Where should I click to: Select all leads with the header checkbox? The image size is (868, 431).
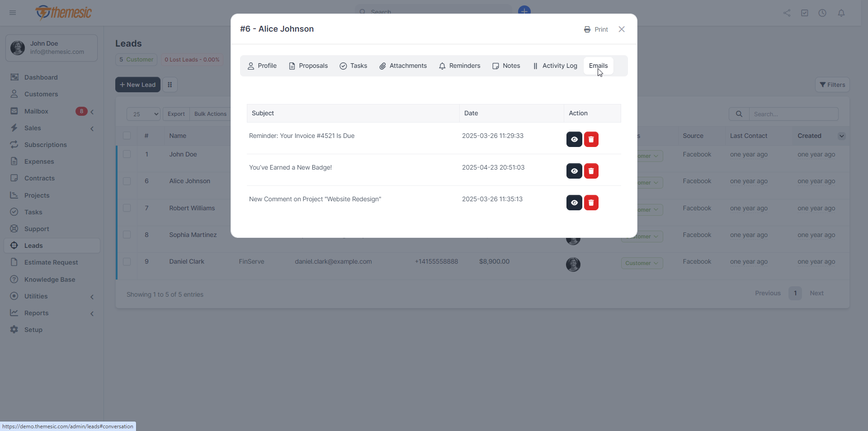127,136
